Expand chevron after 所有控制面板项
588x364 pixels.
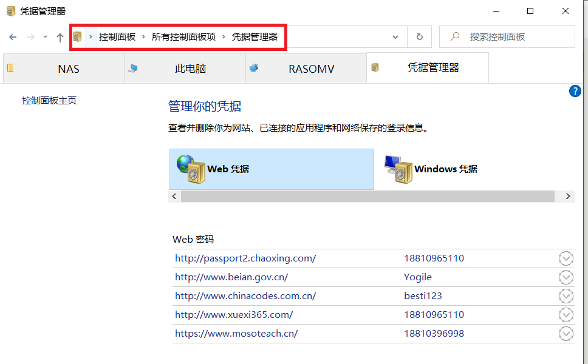click(x=224, y=36)
